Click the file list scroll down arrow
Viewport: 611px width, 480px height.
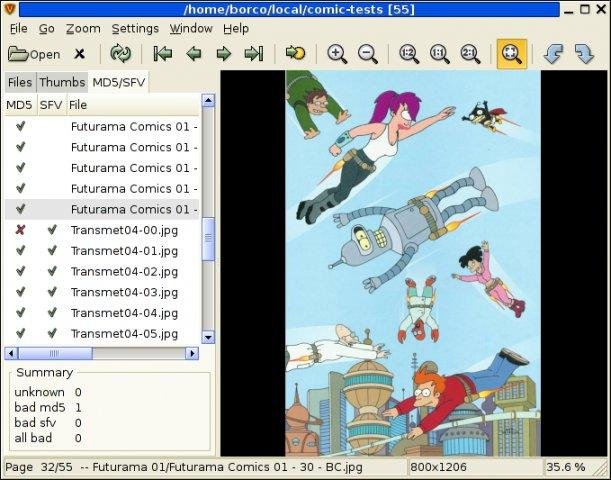tap(208, 337)
